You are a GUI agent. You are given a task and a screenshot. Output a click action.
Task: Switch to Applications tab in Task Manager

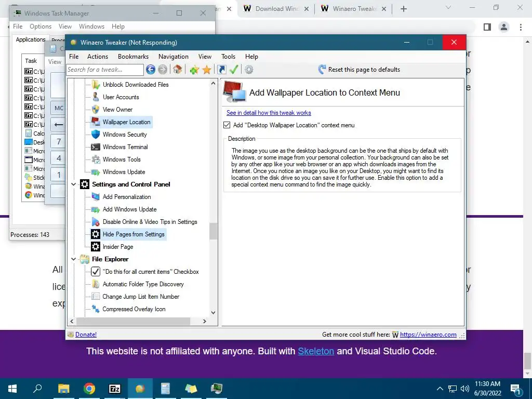31,39
